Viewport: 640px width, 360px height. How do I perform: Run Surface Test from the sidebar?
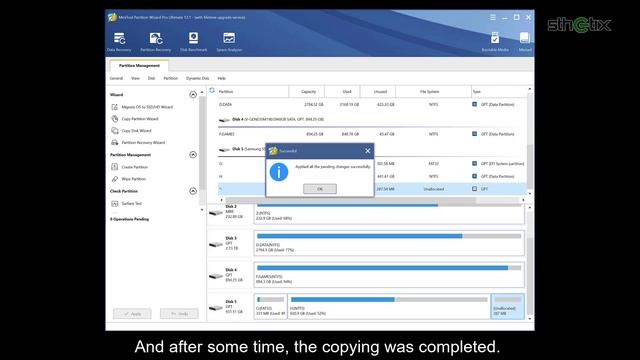127,203
